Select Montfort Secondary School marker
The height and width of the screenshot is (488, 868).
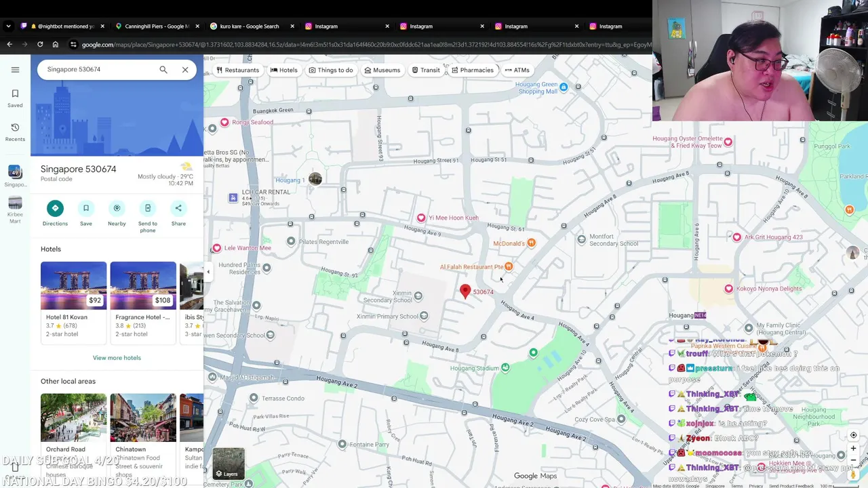coord(581,239)
